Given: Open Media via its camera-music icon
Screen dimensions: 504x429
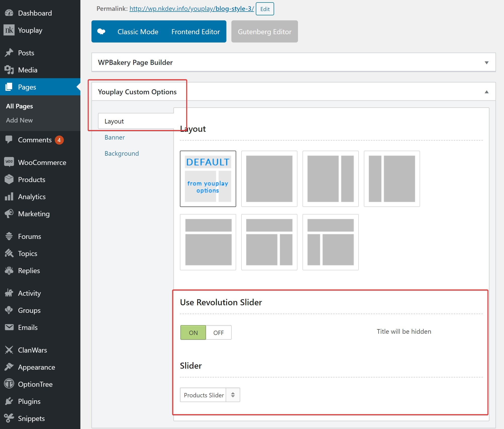Looking at the screenshot, I should (x=9, y=70).
